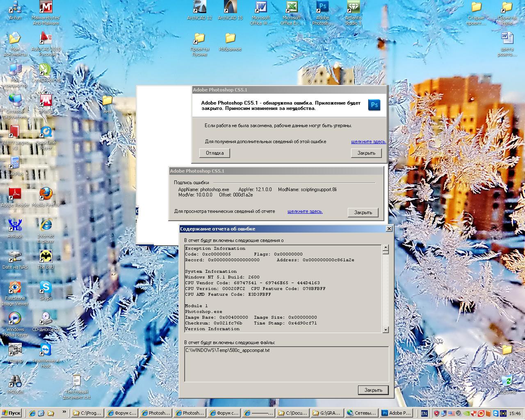Screen dimensions: 525x420
Task: Open Date на NAS shortcut
Action: click(x=15, y=260)
